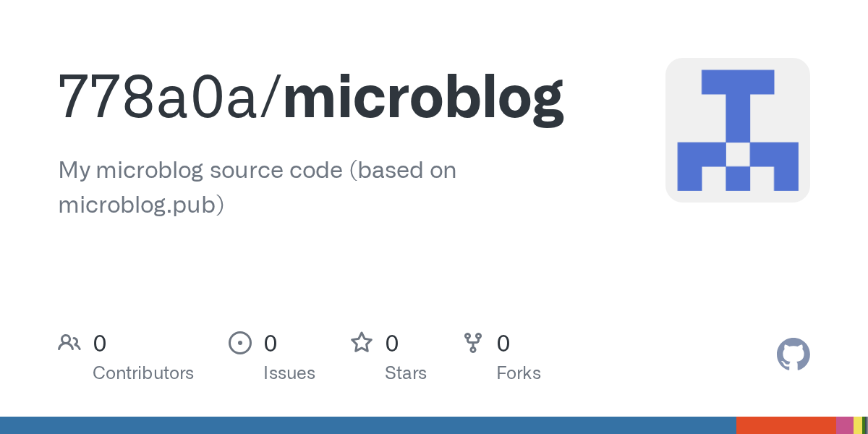Click the Issues count number
This screenshot has width=868, height=434.
tap(271, 344)
